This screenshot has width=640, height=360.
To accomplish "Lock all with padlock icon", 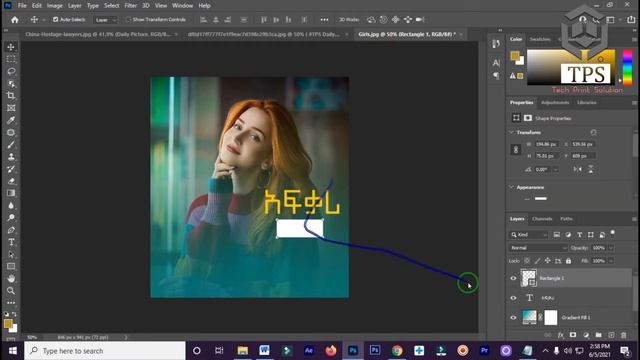I will click(569, 261).
